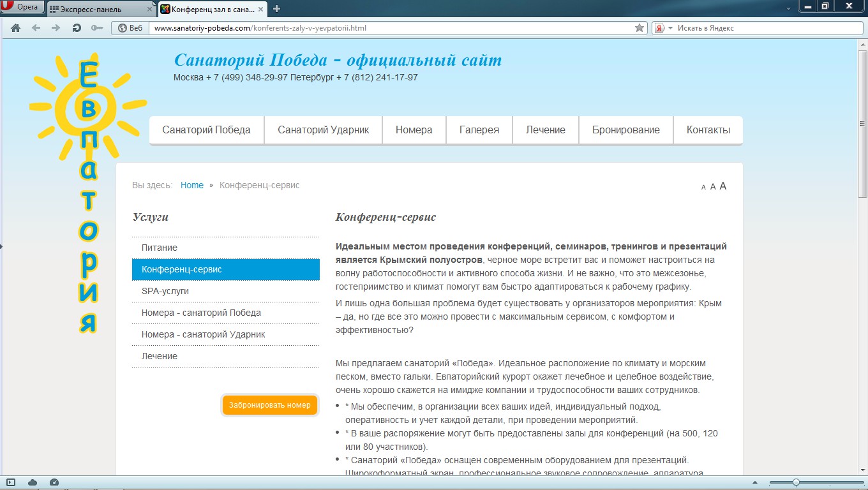Screen dimensions: 868x490
Task: Toggle the panel icon in status bar
Action: click(x=11, y=482)
